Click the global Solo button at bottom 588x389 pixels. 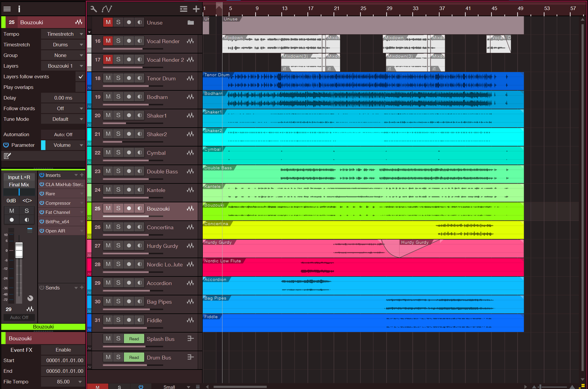119,387
